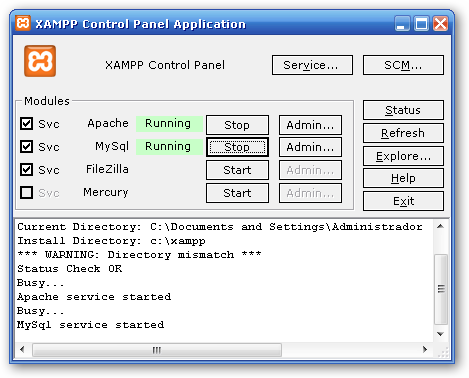
Task: Close the XAMPP Control Panel window
Action: tap(440, 24)
